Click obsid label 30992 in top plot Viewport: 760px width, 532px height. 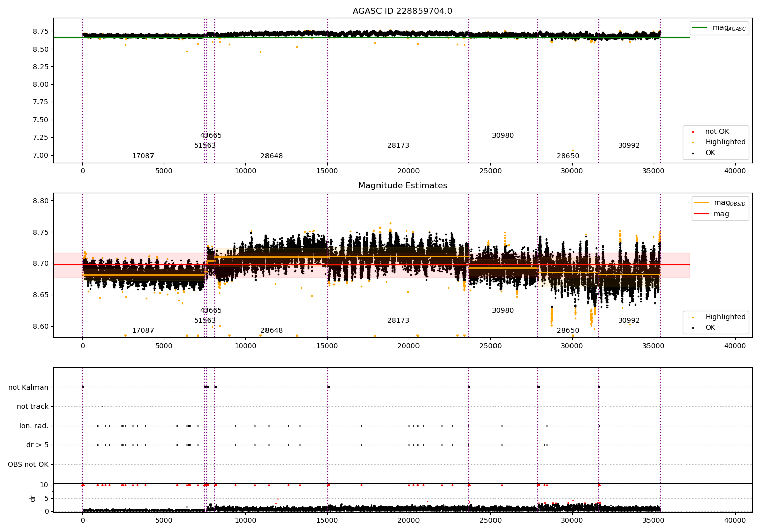[629, 145]
